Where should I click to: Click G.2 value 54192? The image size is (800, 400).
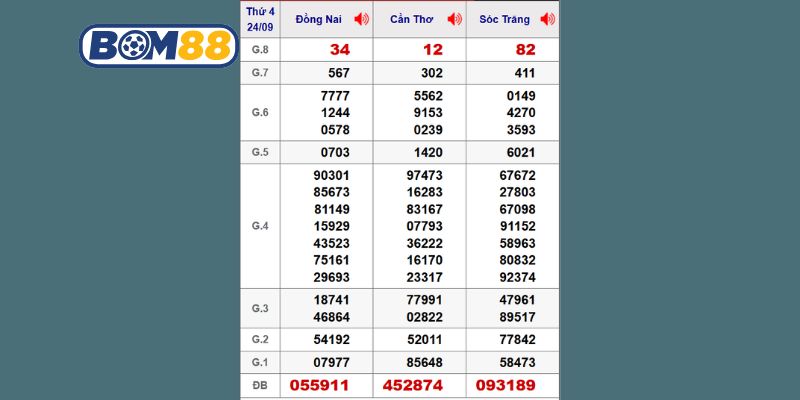coord(332,340)
